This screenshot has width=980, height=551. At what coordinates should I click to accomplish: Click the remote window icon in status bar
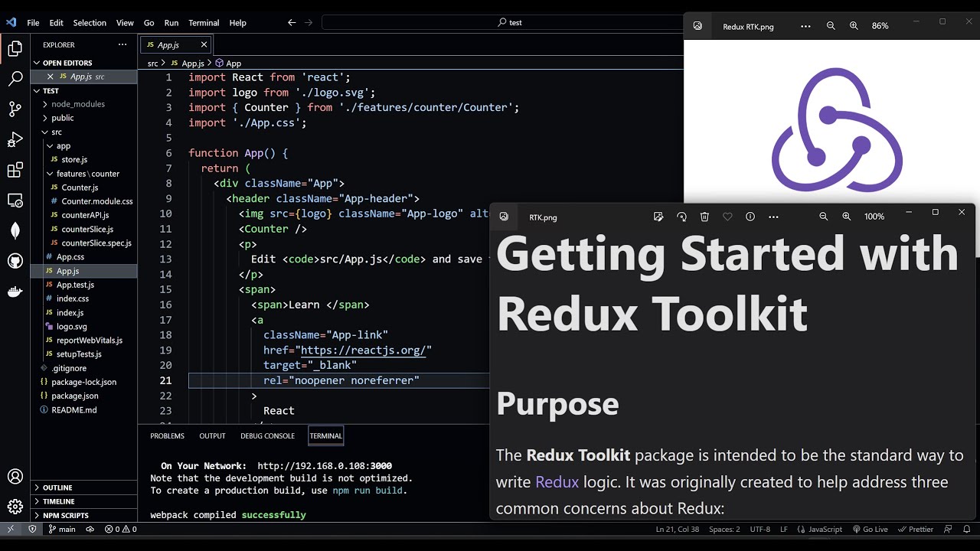tap(11, 529)
